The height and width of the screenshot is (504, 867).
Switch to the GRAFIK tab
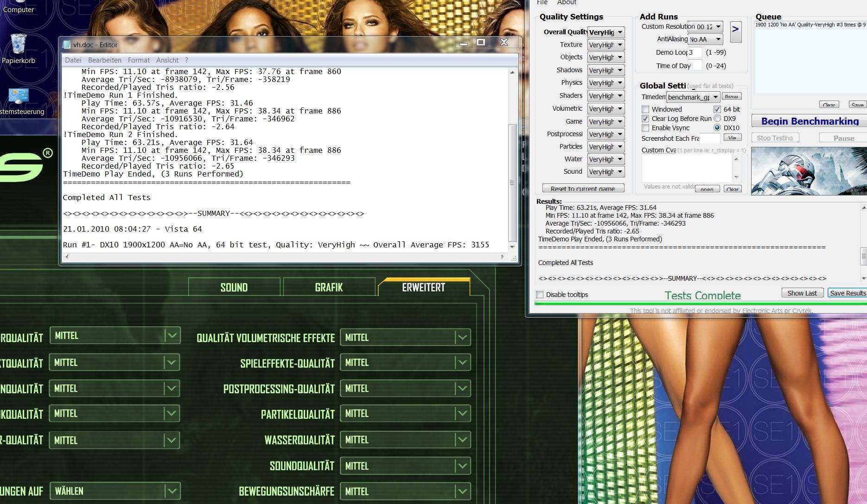click(329, 287)
